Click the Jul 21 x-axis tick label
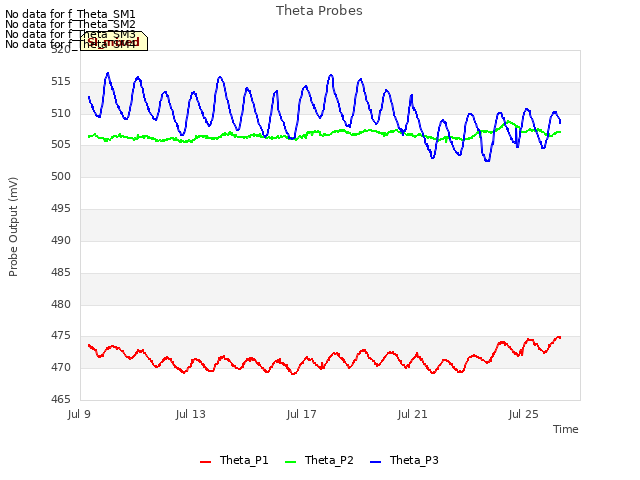Screen dimensions: 640x480 click(x=413, y=414)
